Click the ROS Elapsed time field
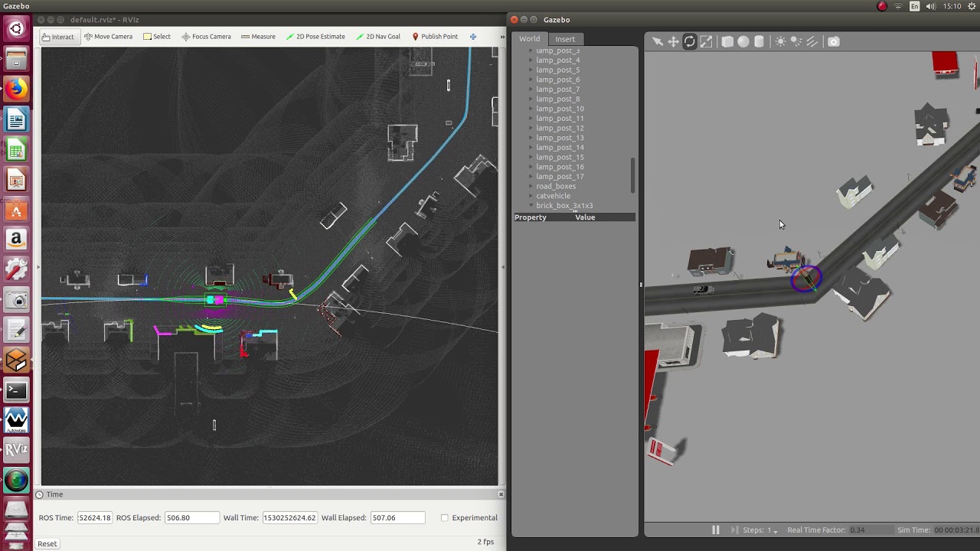980x551 pixels. [191, 518]
